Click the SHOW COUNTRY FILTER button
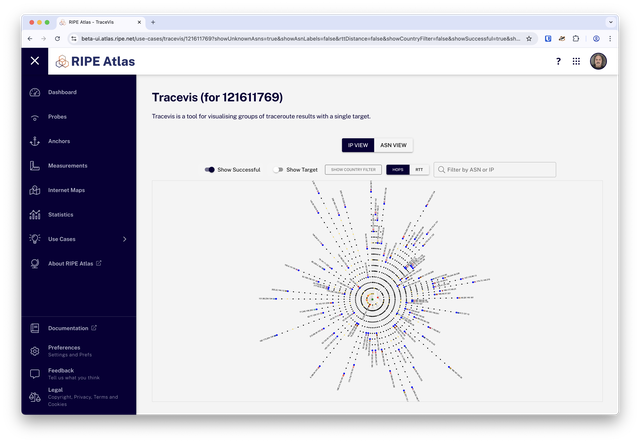Image resolution: width=640 pixels, height=443 pixels. [353, 170]
